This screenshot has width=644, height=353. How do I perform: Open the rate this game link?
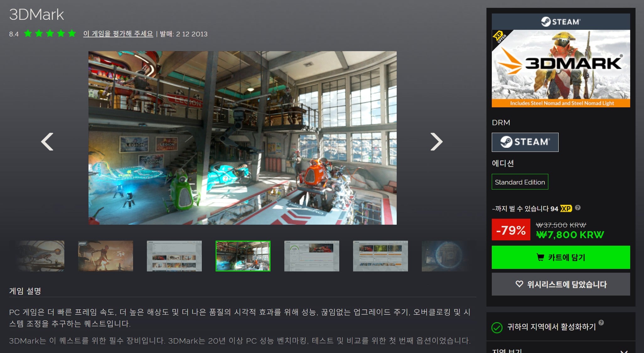(x=118, y=34)
